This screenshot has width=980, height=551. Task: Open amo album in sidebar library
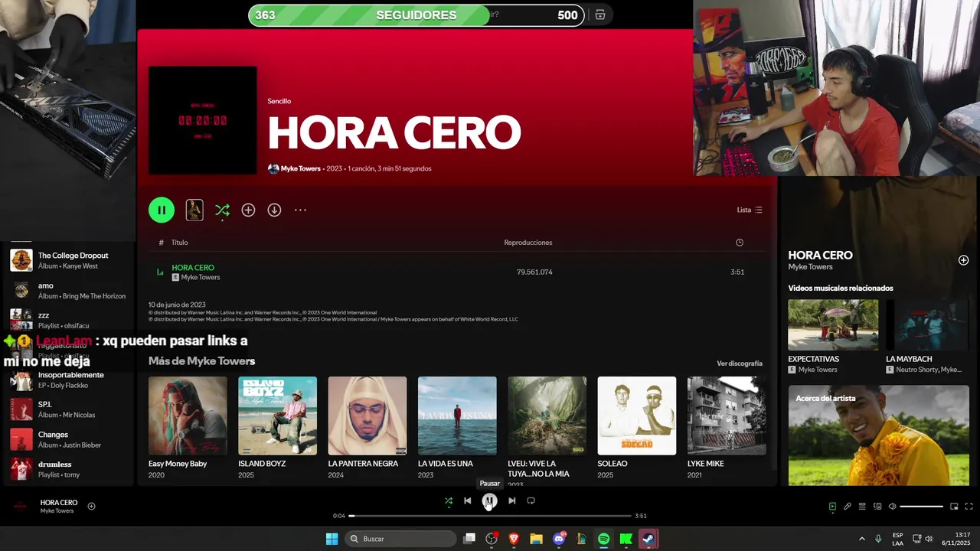click(69, 290)
